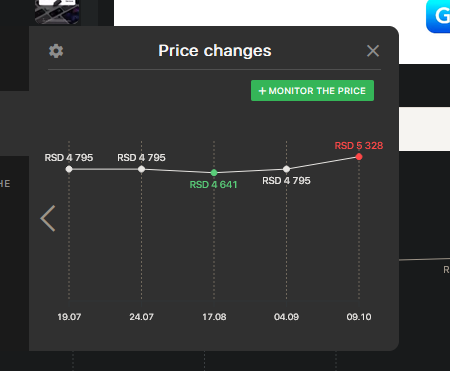Click the Price changes title
The width and height of the screenshot is (450, 371).
point(215,51)
